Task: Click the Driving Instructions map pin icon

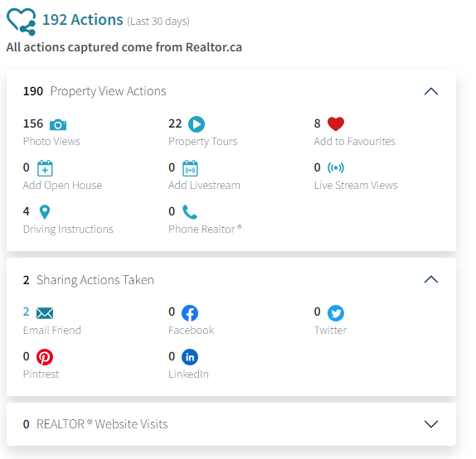Action: tap(45, 212)
